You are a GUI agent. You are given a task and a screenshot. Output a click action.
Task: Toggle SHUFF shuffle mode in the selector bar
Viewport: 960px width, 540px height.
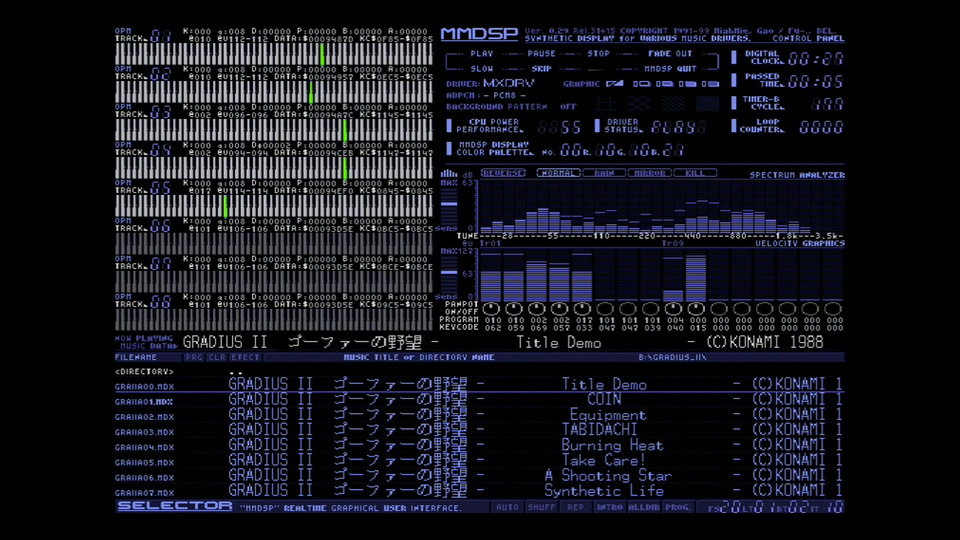coord(541,507)
